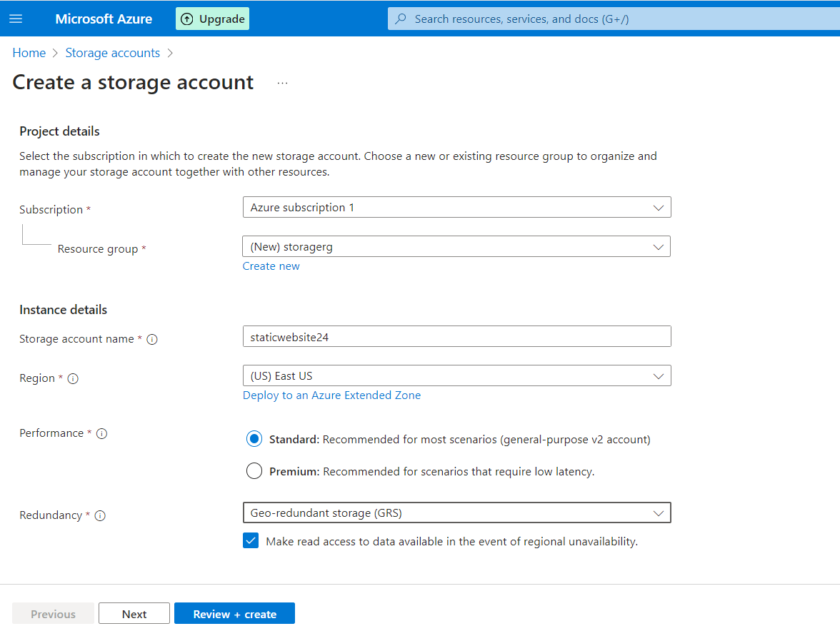Click the search magnifier icon
This screenshot has width=840, height=636.
pyautogui.click(x=401, y=19)
